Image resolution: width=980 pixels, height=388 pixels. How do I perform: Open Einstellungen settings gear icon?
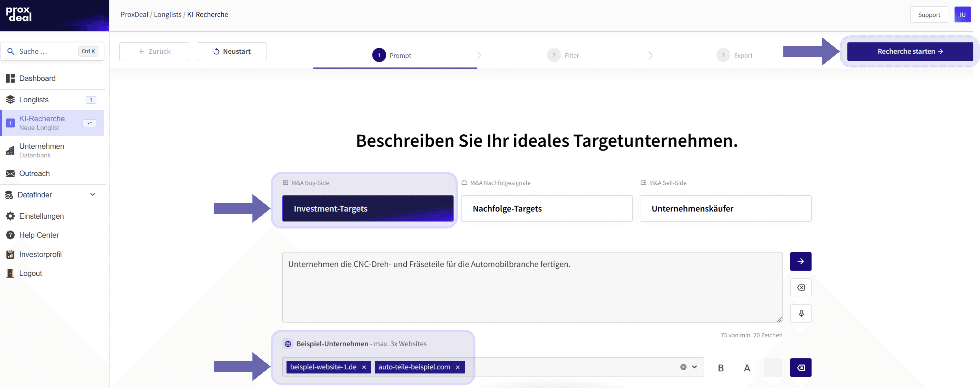pyautogui.click(x=10, y=216)
